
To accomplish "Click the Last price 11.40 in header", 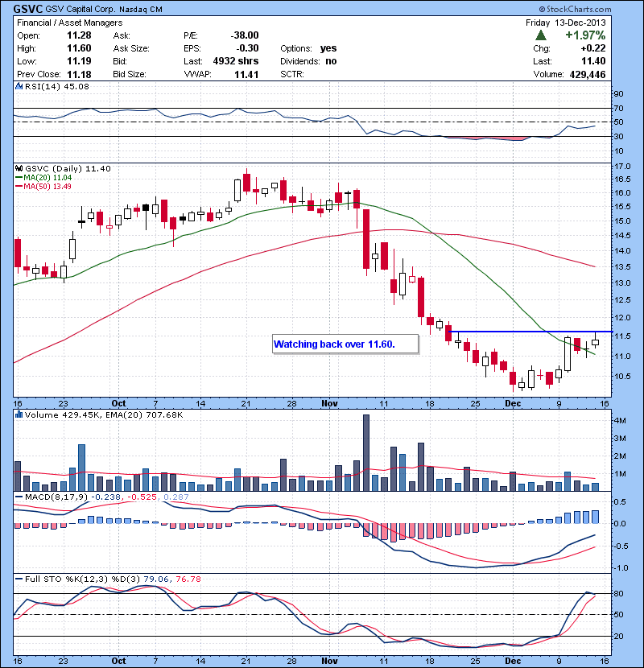I will 593,61.
